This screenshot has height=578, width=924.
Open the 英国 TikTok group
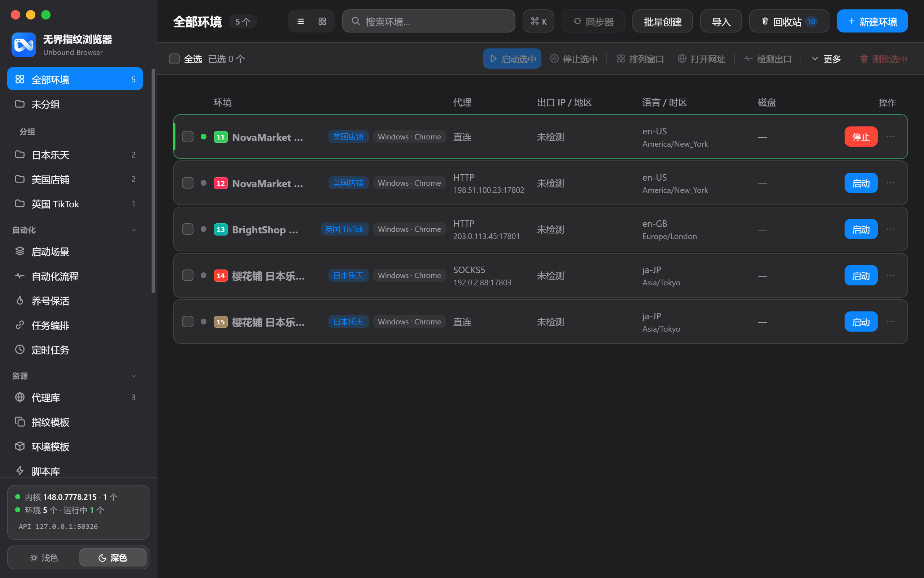pos(75,204)
